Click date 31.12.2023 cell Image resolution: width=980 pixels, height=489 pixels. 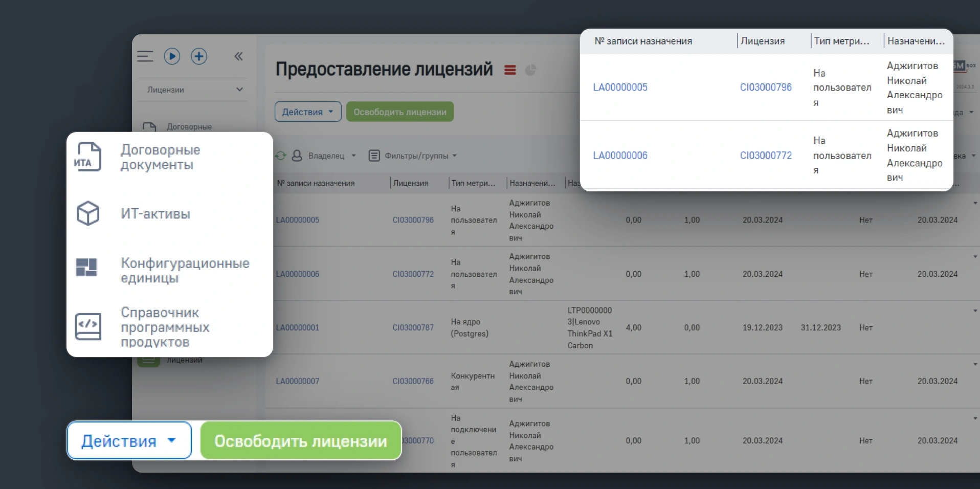[820, 327]
